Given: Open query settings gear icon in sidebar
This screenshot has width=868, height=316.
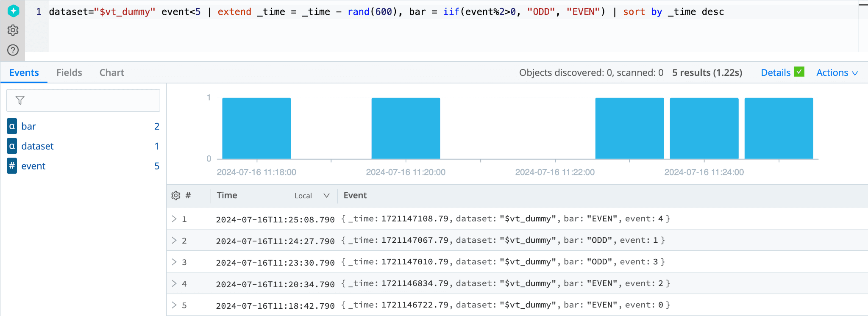Looking at the screenshot, I should point(13,30).
